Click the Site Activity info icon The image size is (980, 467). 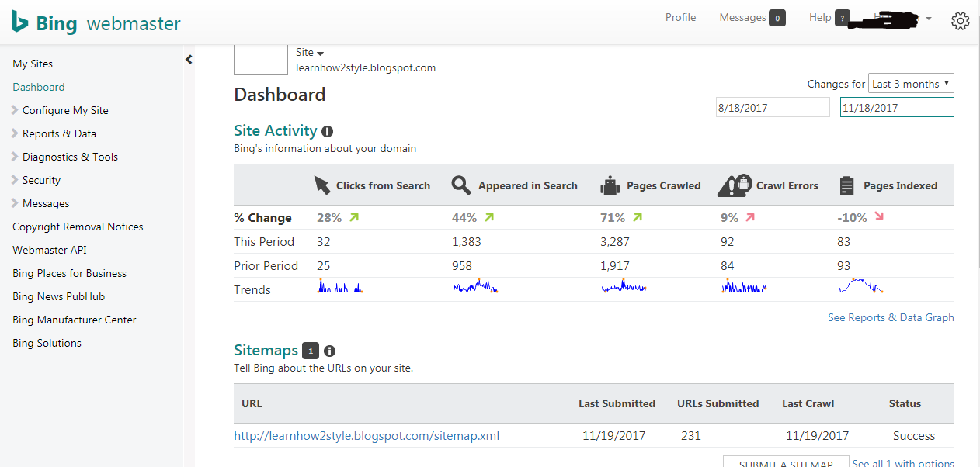[x=326, y=130]
